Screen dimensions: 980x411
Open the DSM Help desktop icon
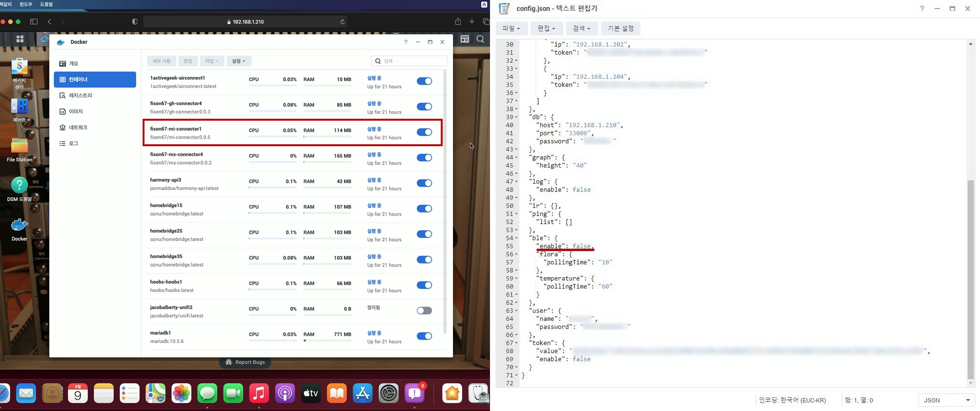pos(19,189)
